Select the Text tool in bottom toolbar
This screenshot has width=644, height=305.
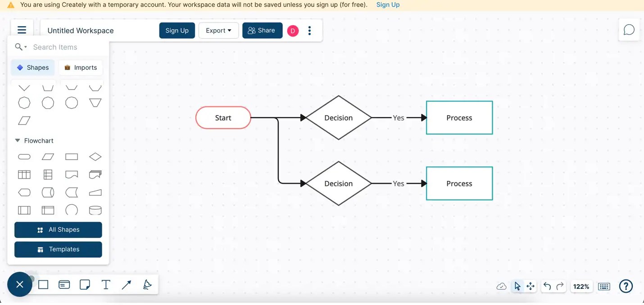coord(105,284)
